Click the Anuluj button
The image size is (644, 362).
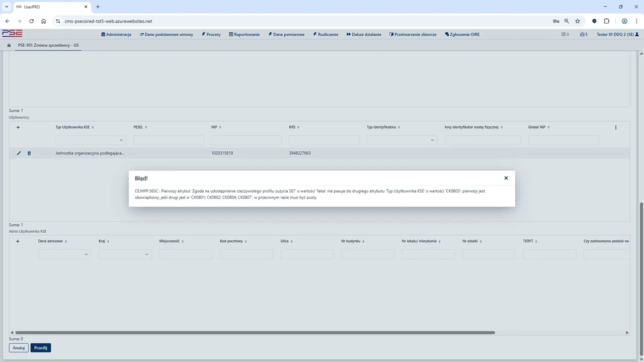coord(19,348)
